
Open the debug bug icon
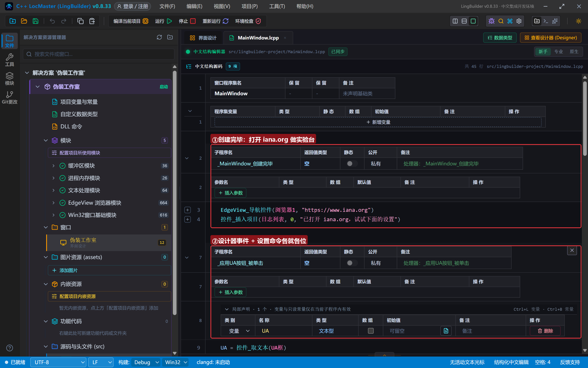click(491, 21)
